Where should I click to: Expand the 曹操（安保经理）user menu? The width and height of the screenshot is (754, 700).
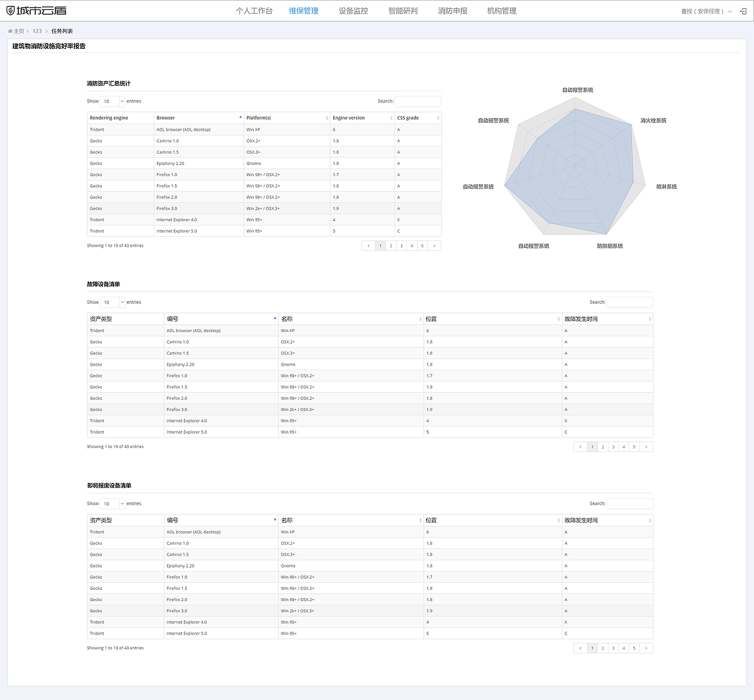tap(706, 11)
